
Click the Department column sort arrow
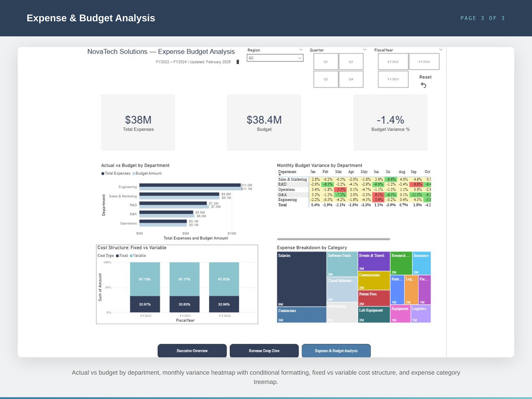(280, 175)
